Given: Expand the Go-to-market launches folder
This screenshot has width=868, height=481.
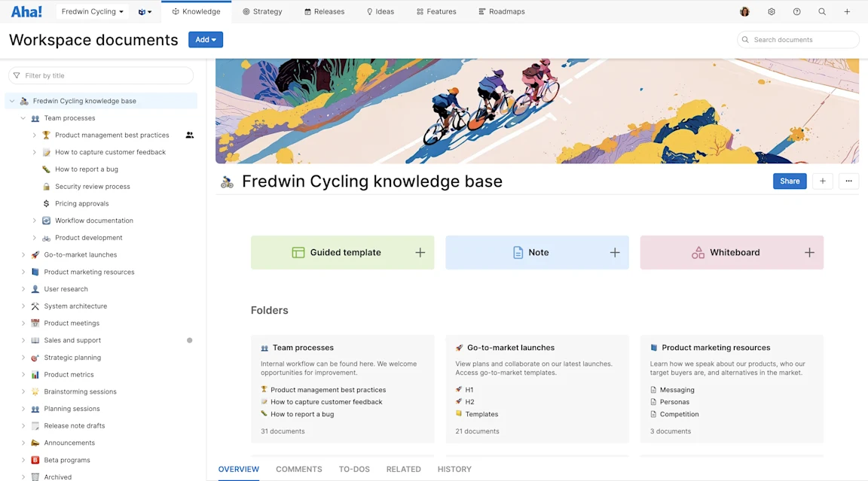Looking at the screenshot, I should [22, 254].
